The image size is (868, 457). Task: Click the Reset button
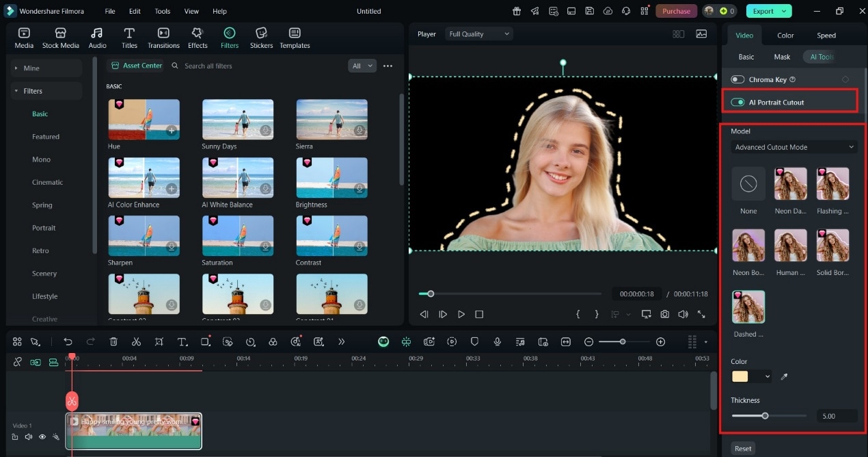[x=743, y=449]
